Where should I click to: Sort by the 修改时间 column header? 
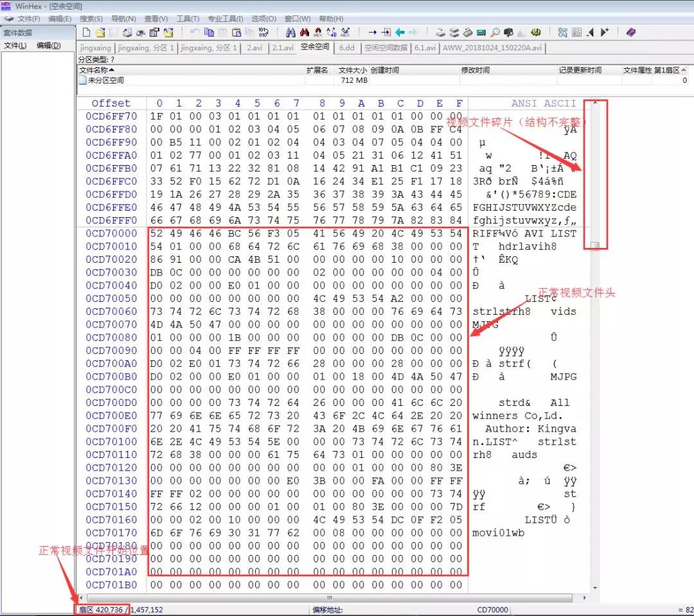[508, 70]
